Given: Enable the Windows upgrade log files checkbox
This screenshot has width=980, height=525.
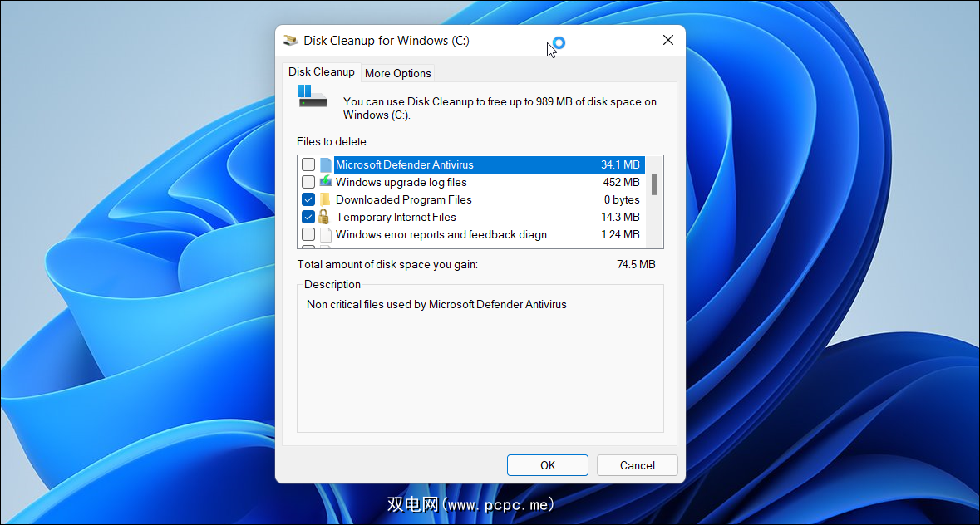Looking at the screenshot, I should (308, 182).
